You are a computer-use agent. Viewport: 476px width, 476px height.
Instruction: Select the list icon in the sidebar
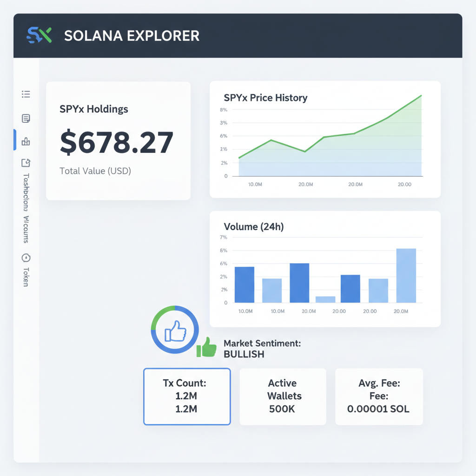26,94
